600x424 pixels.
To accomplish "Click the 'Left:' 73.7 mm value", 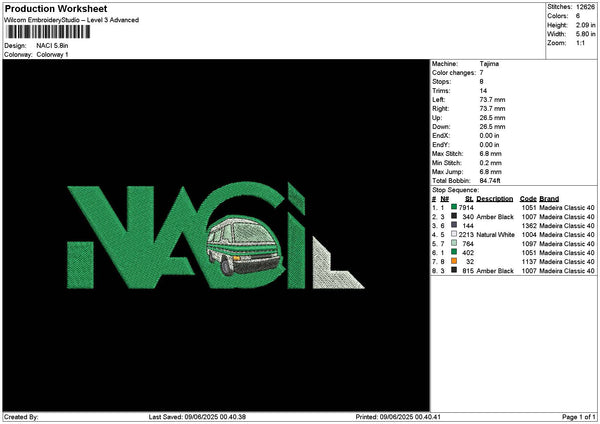I will (492, 99).
